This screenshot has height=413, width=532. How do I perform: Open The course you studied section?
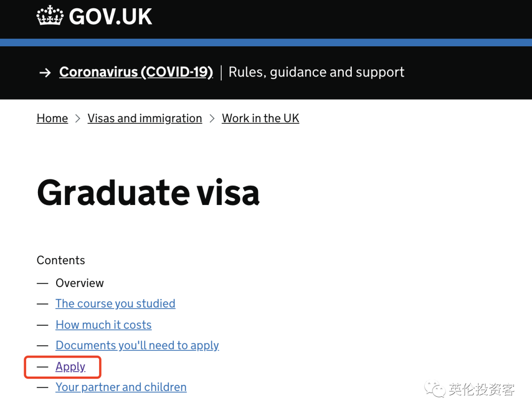point(115,304)
